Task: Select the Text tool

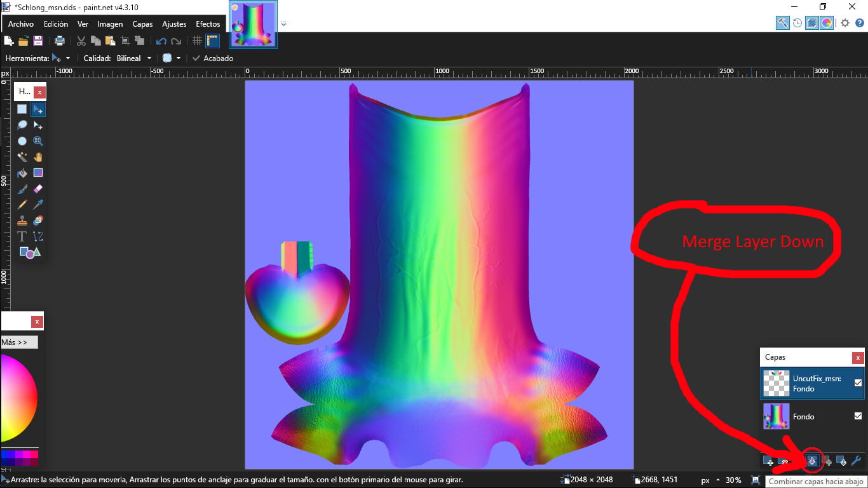Action: 22,236
